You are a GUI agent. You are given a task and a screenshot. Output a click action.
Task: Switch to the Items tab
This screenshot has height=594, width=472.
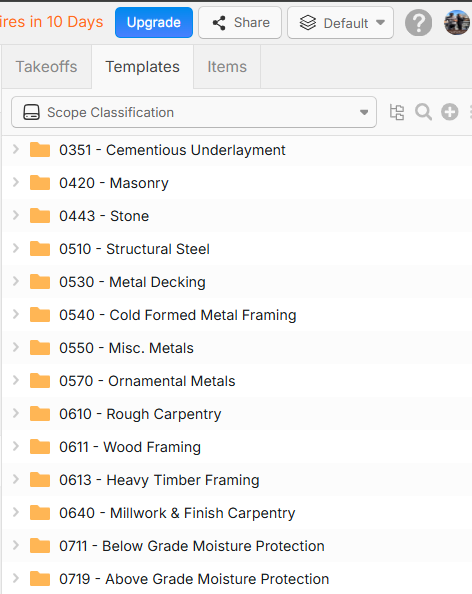click(x=227, y=67)
